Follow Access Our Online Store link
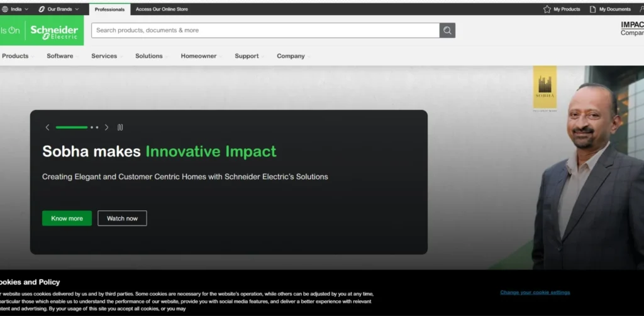Viewport: 644px width, 316px height. tap(162, 9)
